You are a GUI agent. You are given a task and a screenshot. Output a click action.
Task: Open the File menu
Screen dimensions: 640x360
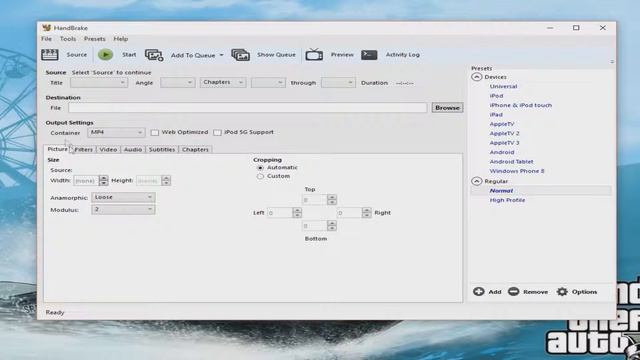pyautogui.click(x=47, y=39)
